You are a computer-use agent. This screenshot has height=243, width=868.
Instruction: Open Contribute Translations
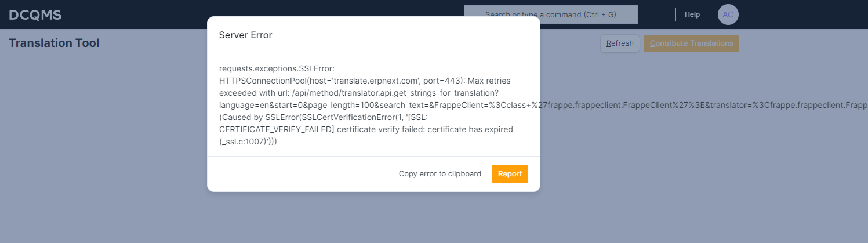(692, 43)
